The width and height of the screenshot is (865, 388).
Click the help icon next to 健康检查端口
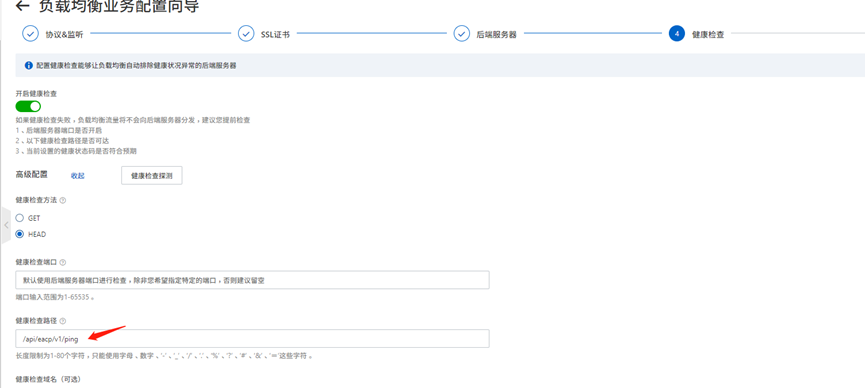coord(62,262)
